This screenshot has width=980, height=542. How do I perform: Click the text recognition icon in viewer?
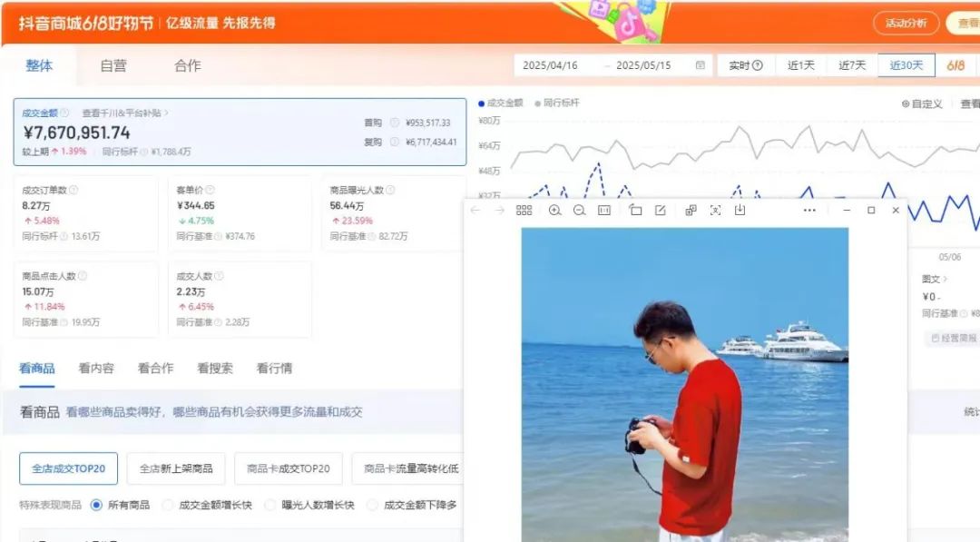click(x=715, y=210)
